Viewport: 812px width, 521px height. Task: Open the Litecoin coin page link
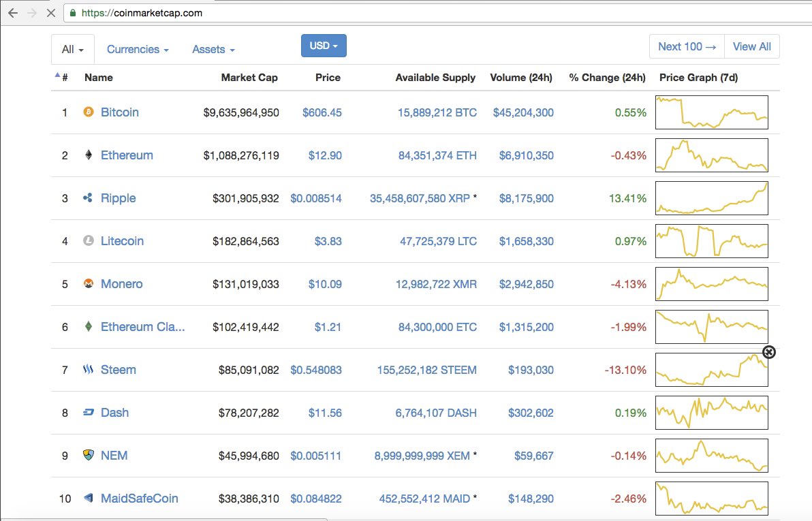pos(122,241)
